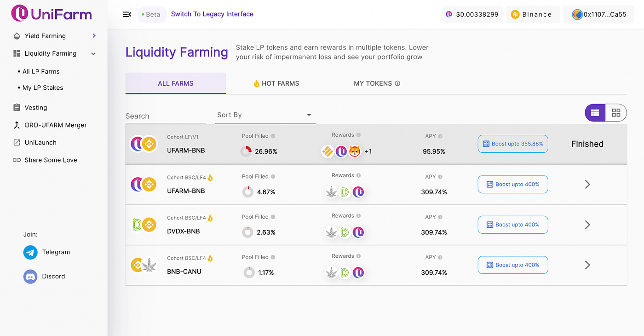This screenshot has height=336, width=644.
Task: Click the UFARM token price icon
Action: click(x=449, y=14)
